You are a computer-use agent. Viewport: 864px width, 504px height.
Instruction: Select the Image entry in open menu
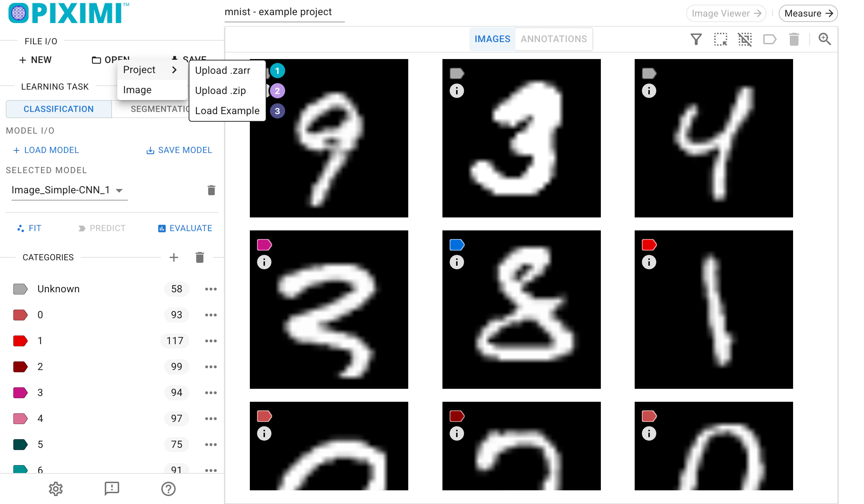[152, 90]
